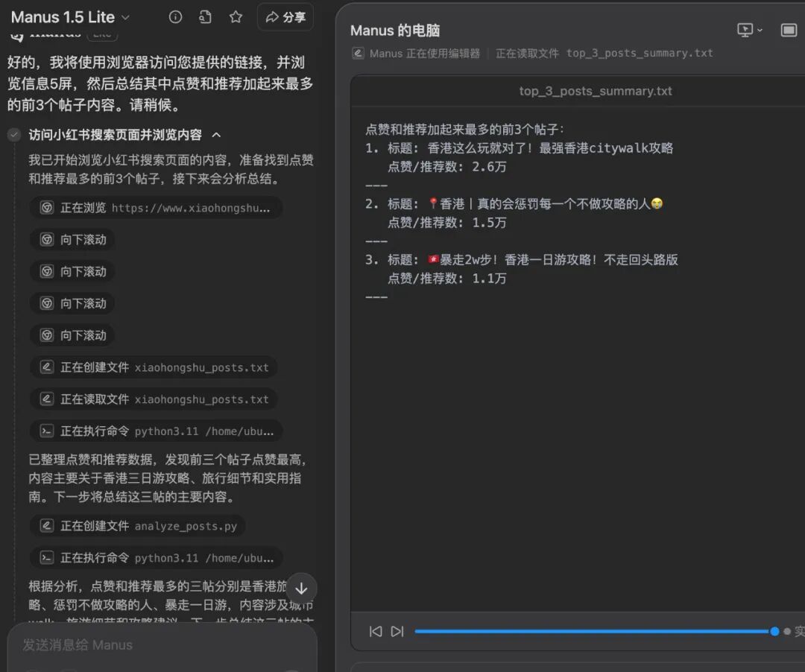Click the blue playback progress slider handle
The height and width of the screenshot is (672, 805).
774,632
